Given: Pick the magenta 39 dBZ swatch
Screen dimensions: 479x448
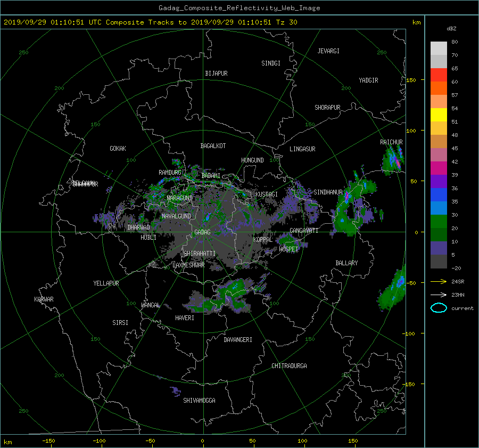Looking at the screenshot, I should point(439,168).
